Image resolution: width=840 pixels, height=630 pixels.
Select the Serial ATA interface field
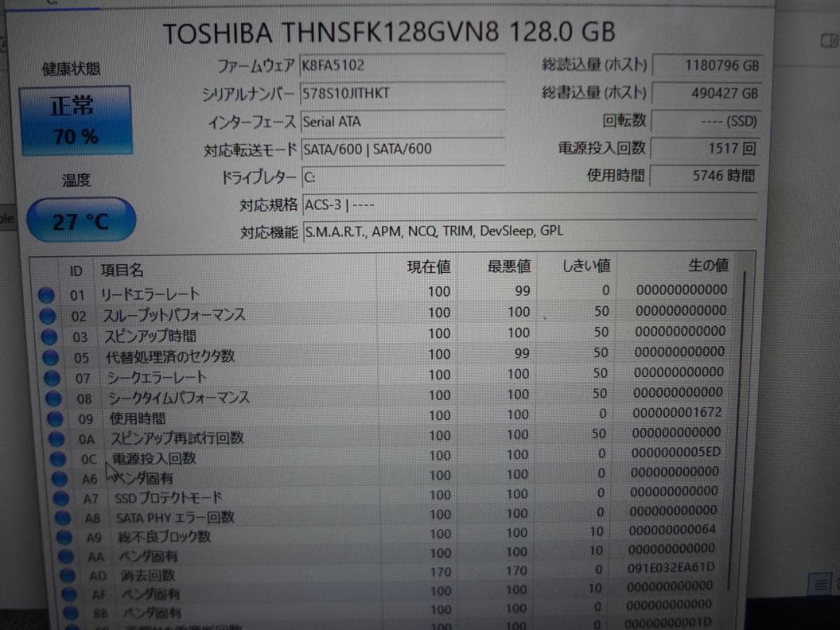click(402, 122)
